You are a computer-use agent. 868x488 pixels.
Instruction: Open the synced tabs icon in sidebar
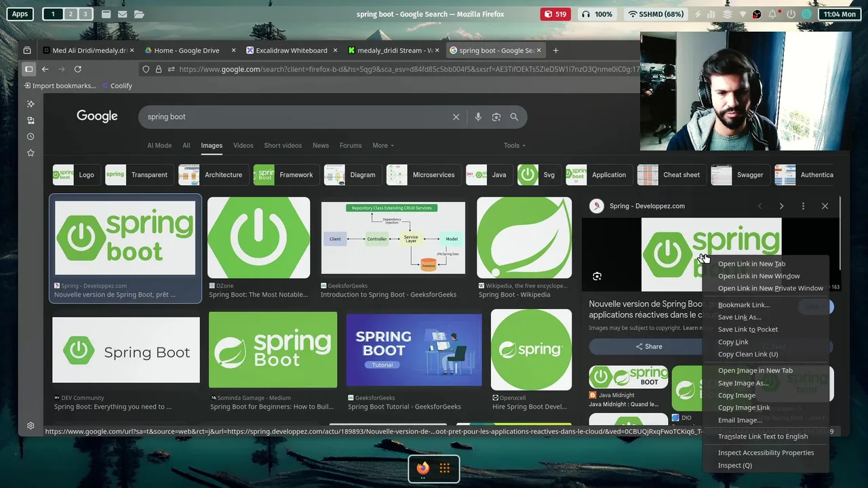point(31,120)
